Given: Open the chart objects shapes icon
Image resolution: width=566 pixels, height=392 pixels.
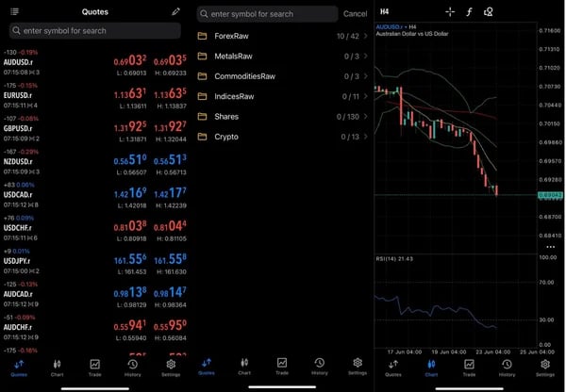Looking at the screenshot, I should click(x=488, y=12).
